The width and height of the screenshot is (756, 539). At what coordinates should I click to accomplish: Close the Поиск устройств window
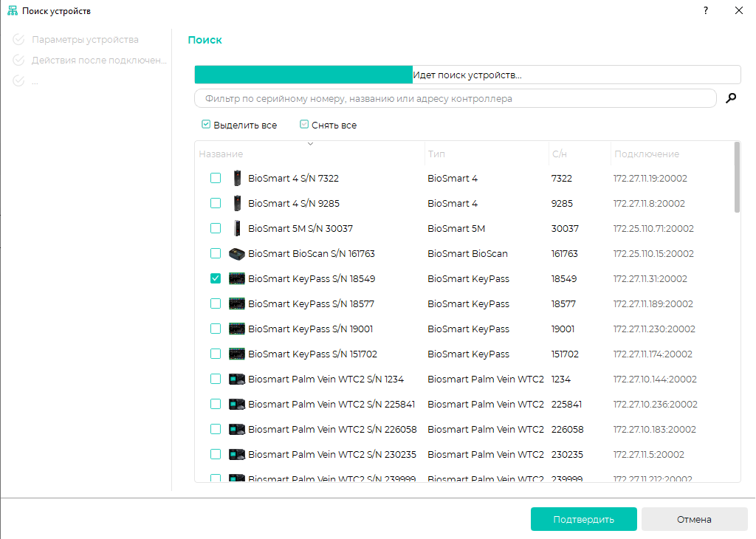[x=738, y=10]
